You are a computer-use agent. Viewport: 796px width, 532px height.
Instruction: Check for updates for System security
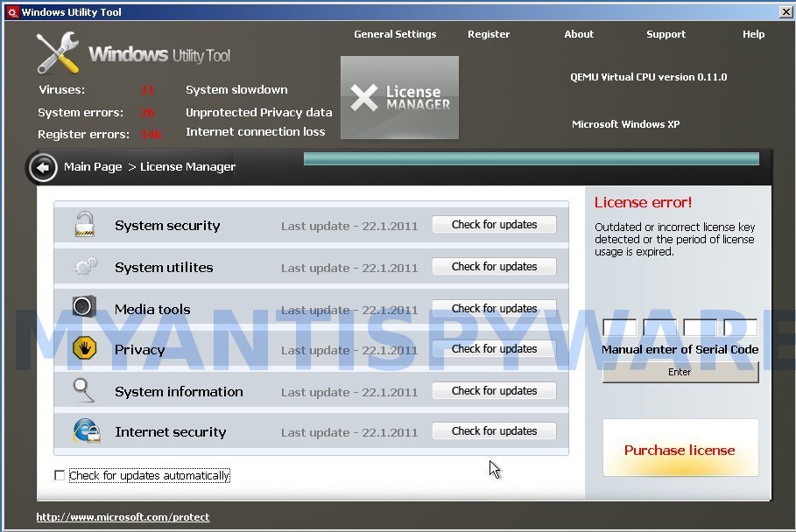494,225
